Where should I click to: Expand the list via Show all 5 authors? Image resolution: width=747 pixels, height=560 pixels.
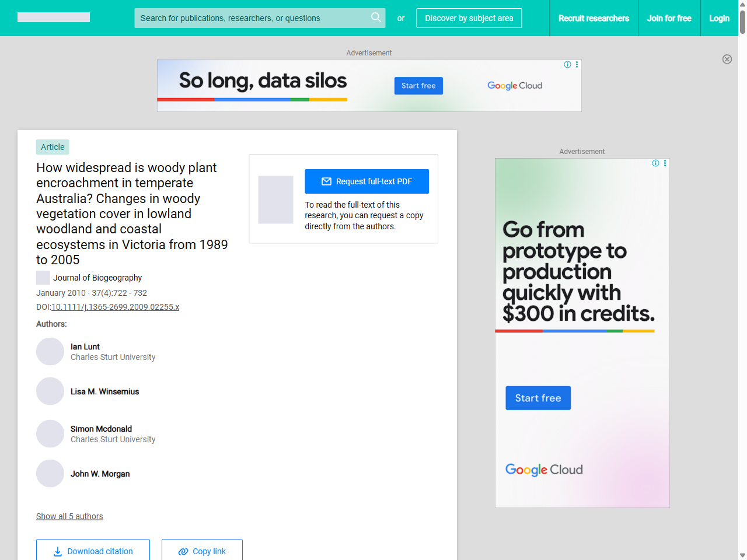coord(69,516)
